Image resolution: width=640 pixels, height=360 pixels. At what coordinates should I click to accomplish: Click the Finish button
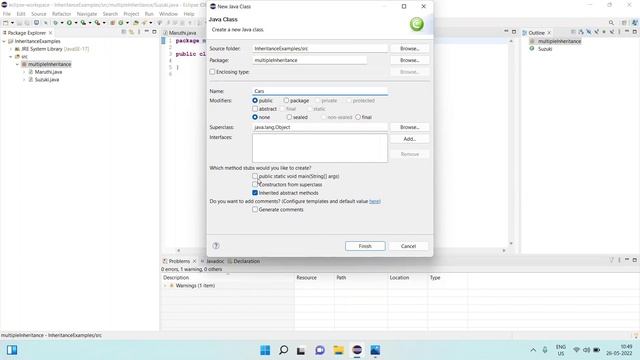(x=365, y=246)
